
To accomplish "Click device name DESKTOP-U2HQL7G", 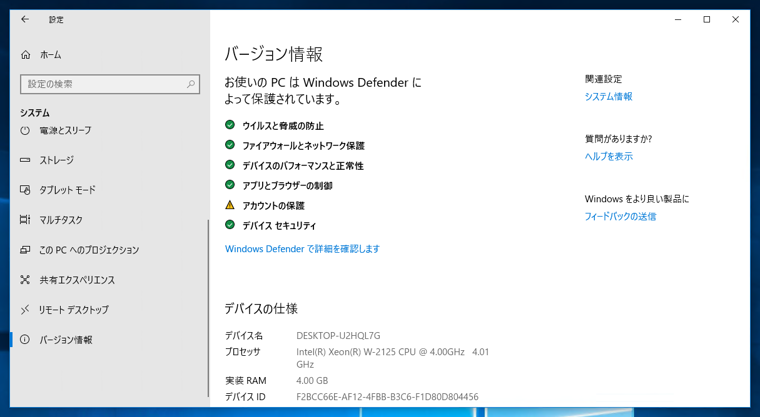I will pyautogui.click(x=338, y=336).
